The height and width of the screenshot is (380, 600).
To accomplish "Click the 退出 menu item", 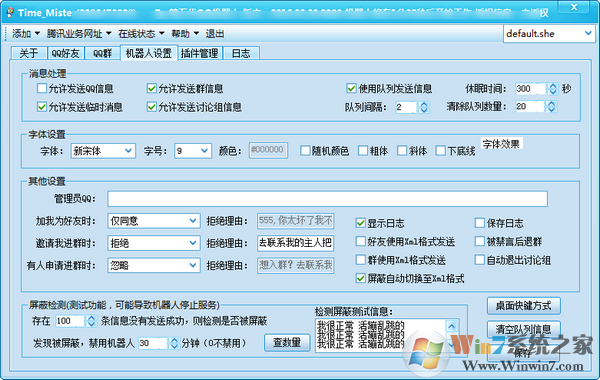I will (215, 34).
